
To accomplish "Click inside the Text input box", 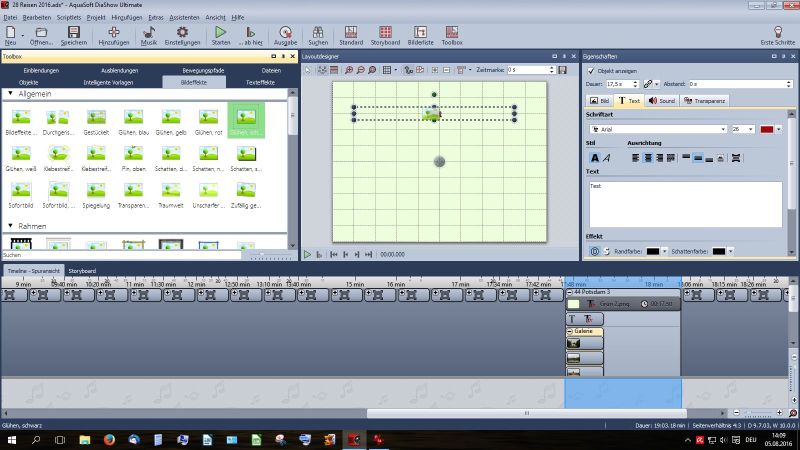I will coord(684,203).
